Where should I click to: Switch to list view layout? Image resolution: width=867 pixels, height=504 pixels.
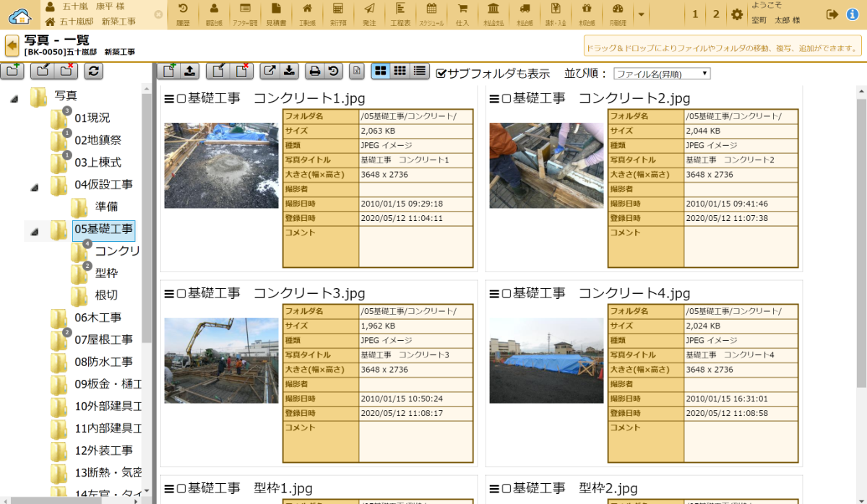[x=420, y=71]
